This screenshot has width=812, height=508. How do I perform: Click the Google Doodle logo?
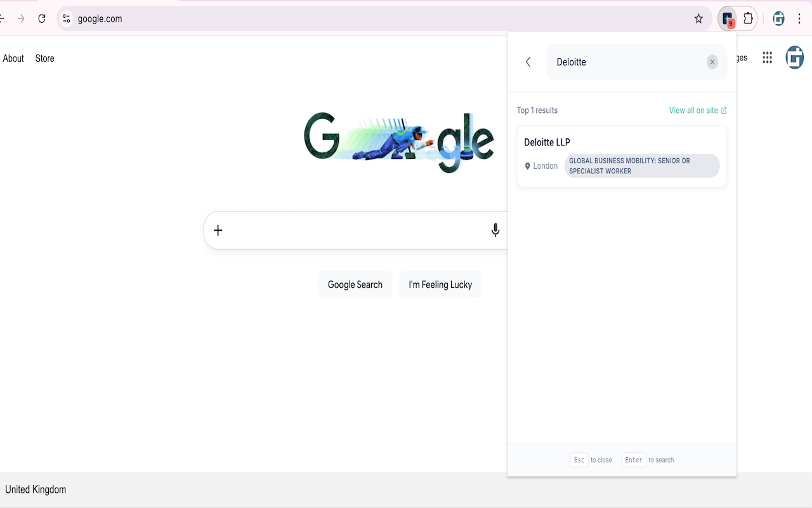399,142
